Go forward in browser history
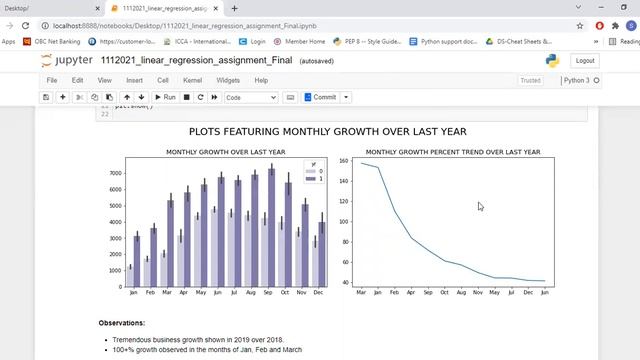640x360 pixels. (x=9, y=26)
